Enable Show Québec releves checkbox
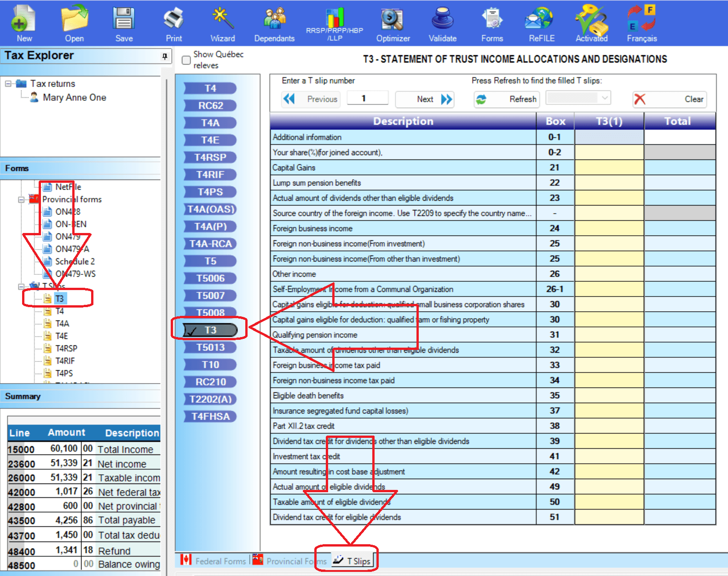Image resolution: width=728 pixels, height=576 pixels. tap(186, 60)
